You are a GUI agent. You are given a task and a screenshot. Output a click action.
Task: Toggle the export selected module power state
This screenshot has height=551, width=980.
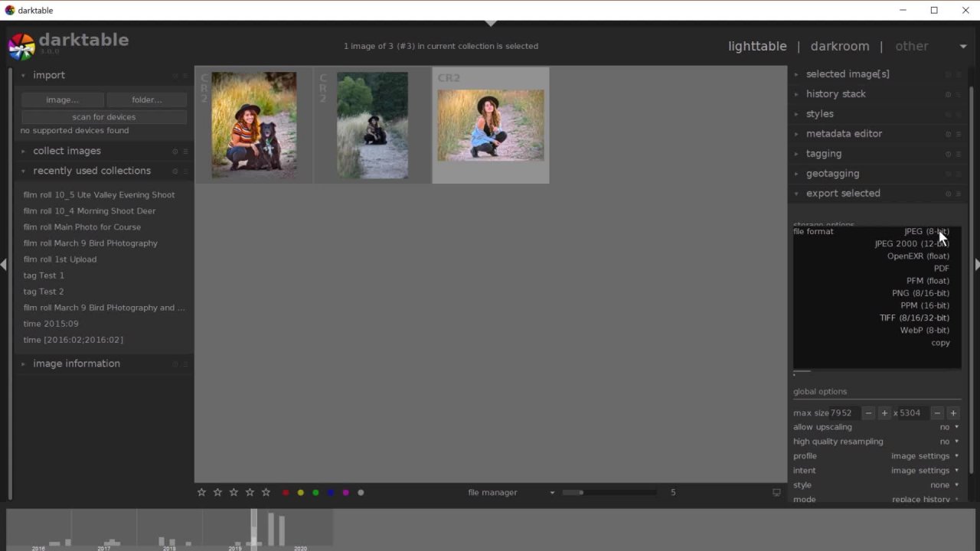(949, 193)
